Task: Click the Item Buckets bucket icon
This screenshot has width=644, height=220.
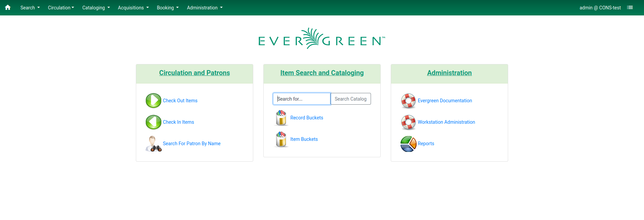Action: point(281,139)
